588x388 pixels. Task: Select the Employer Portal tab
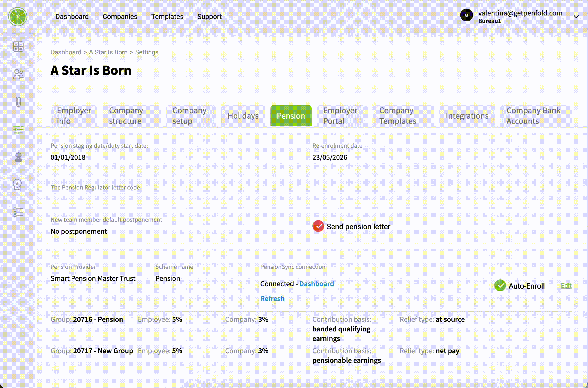pos(342,116)
